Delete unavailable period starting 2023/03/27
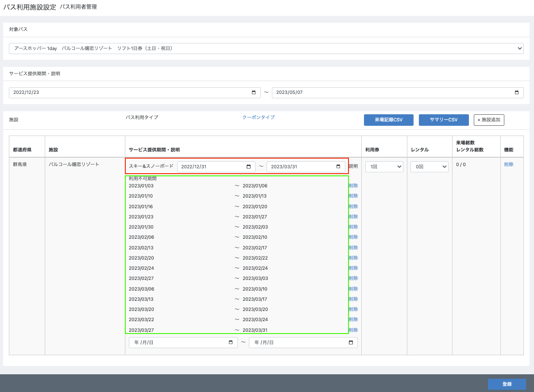The height and width of the screenshot is (392, 534). tap(353, 330)
